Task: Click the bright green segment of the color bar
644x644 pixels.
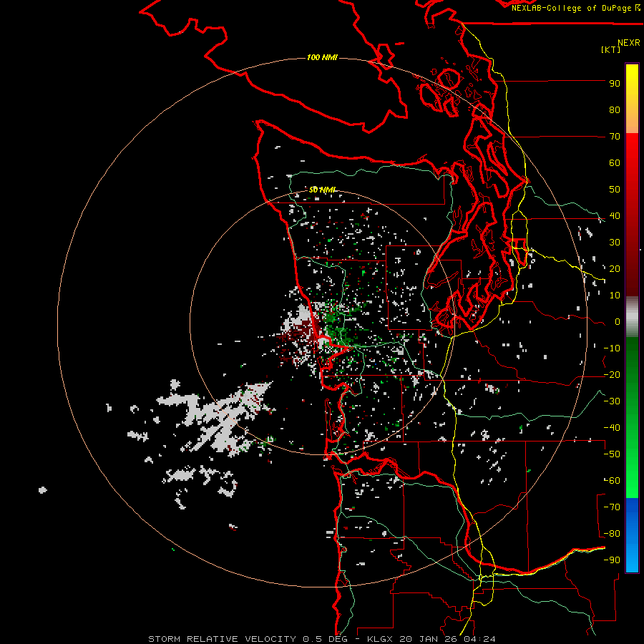Action: click(632, 472)
